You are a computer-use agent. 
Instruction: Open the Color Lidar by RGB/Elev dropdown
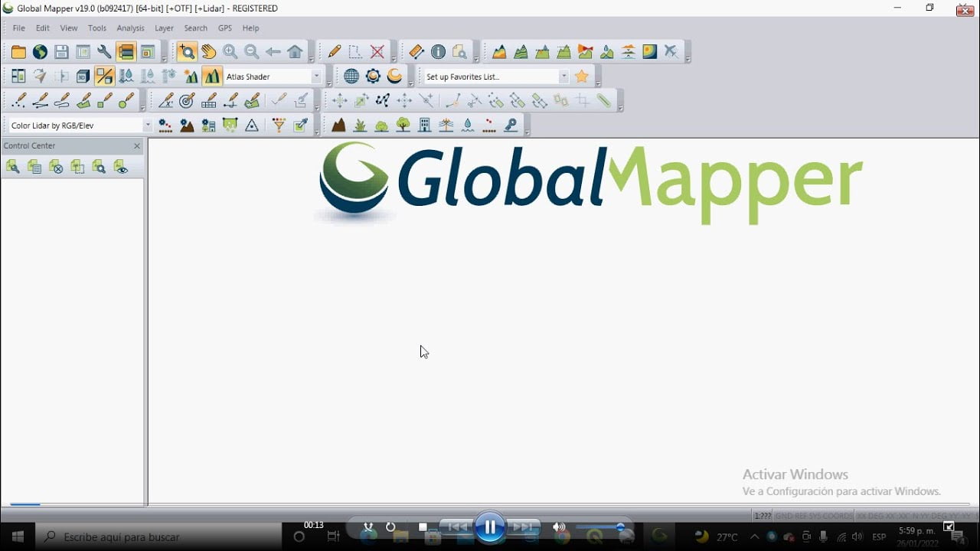[149, 125]
